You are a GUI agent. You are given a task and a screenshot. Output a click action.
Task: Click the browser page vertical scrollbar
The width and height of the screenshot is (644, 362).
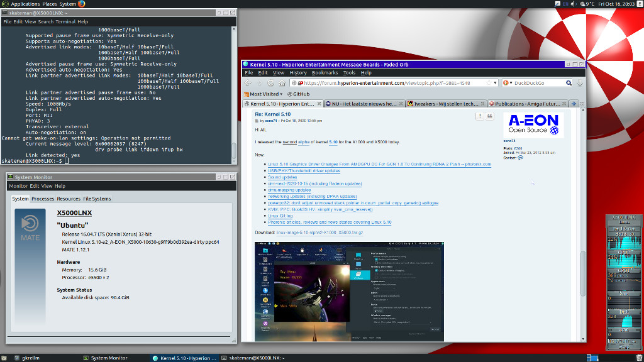tap(583, 225)
